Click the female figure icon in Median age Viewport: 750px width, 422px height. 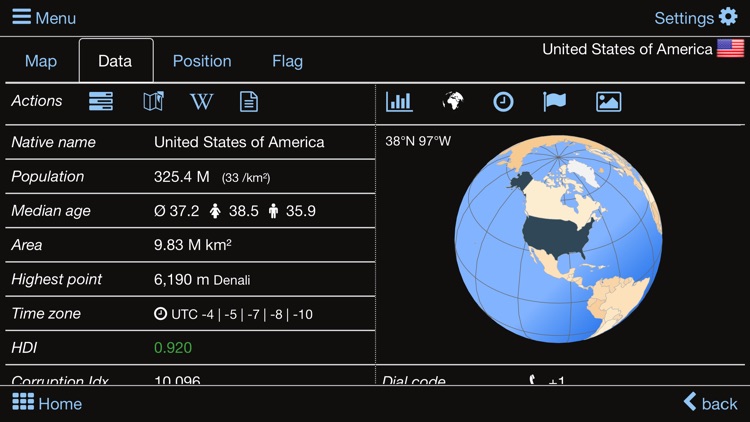tap(215, 211)
